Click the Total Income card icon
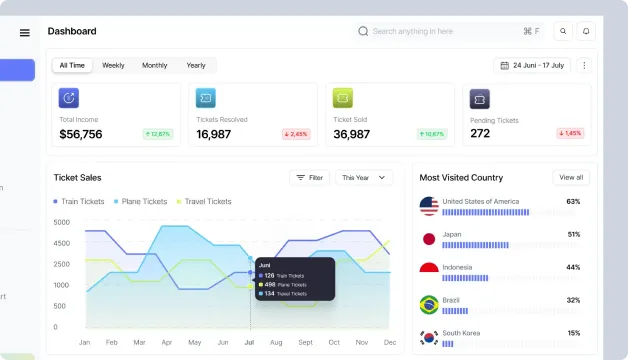 pos(68,98)
